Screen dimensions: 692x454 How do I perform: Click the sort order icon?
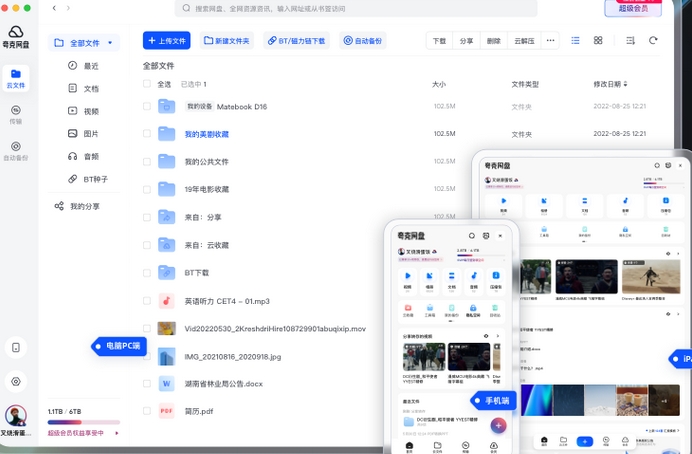(630, 41)
